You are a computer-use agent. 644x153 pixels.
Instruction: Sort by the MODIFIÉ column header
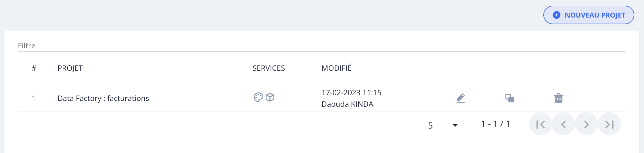tap(336, 68)
